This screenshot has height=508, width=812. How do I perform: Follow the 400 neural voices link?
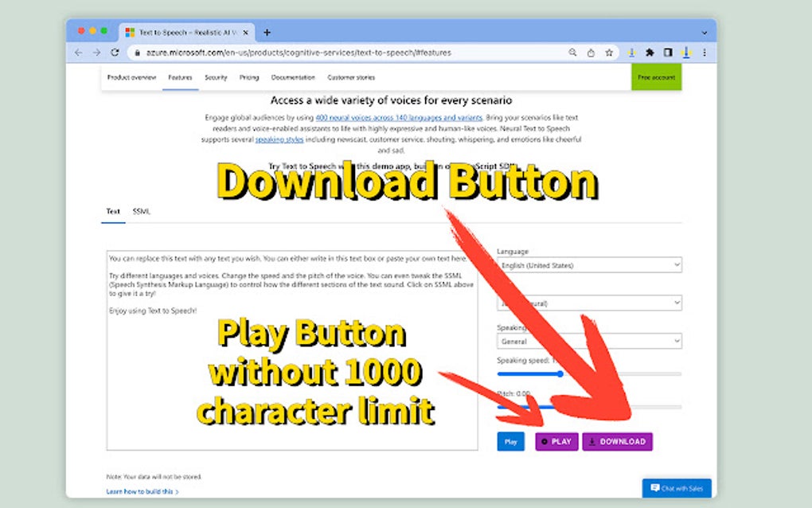pos(399,118)
